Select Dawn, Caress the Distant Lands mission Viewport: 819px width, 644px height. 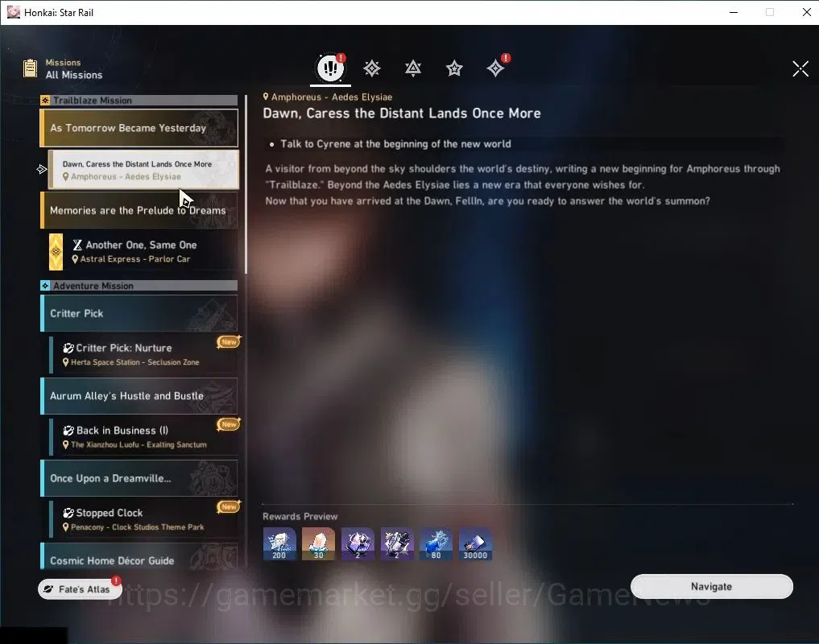click(x=143, y=169)
